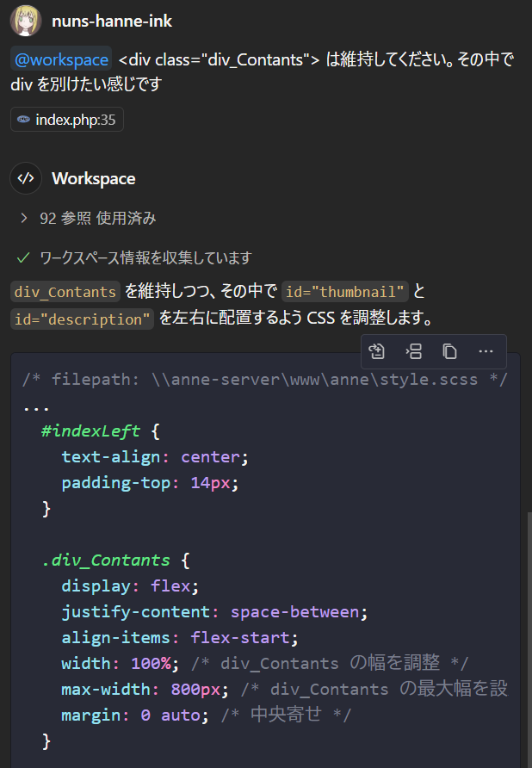Screen dimensions: 532x768
Task: Click the .div_Contants selector in code
Action: point(106,560)
